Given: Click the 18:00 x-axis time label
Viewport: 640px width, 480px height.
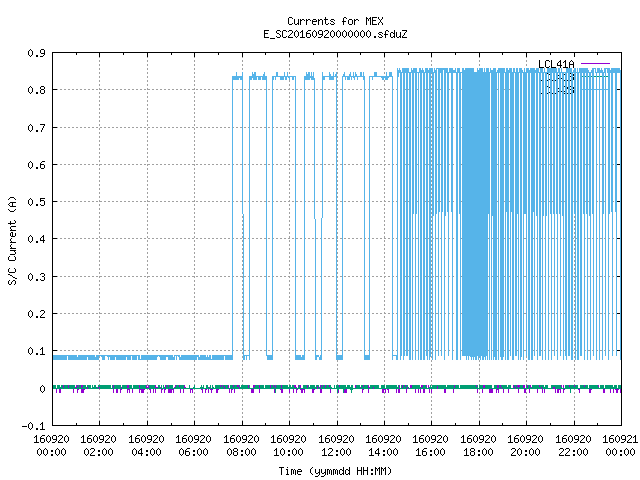Looking at the screenshot, I should point(478,452).
